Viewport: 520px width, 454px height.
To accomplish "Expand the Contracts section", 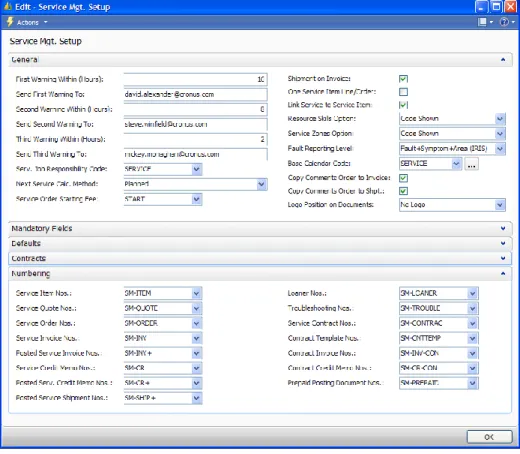I will (x=503, y=258).
